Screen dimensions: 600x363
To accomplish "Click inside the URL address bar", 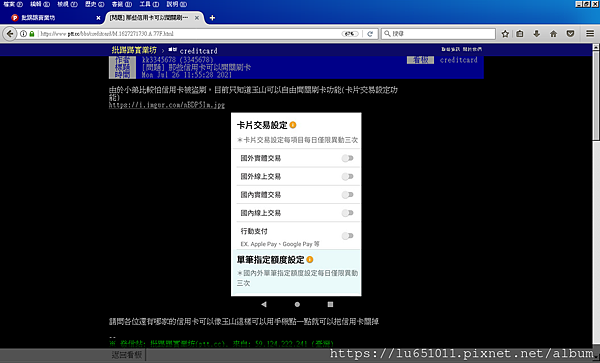I will point(189,34).
